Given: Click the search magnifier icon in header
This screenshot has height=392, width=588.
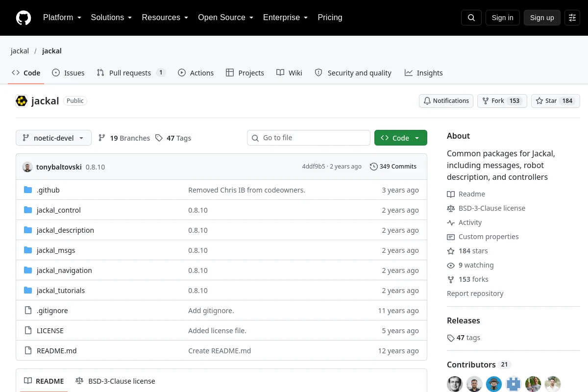Looking at the screenshot, I should [471, 18].
